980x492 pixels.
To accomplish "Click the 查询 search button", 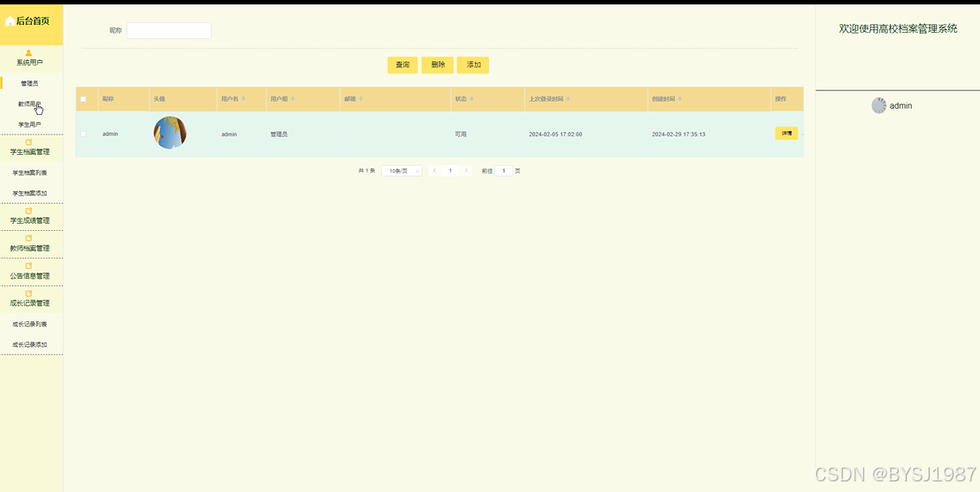I will point(402,65).
